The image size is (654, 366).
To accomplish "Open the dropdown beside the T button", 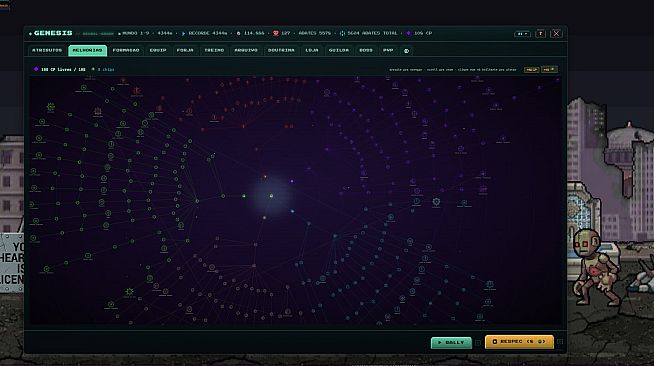I will coord(522,34).
